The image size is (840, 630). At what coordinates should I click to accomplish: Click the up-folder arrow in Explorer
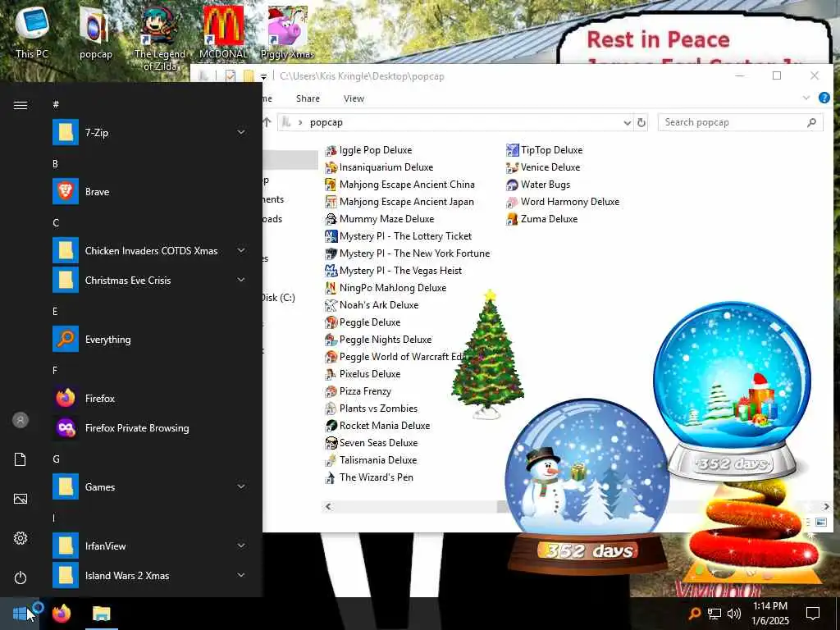[x=267, y=122]
